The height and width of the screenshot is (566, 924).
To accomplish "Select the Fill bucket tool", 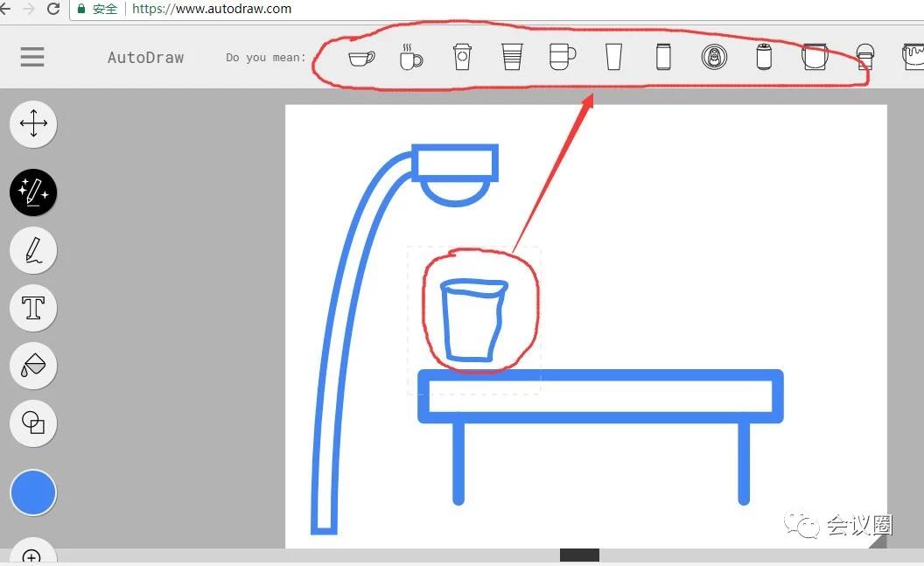I will pos(33,365).
